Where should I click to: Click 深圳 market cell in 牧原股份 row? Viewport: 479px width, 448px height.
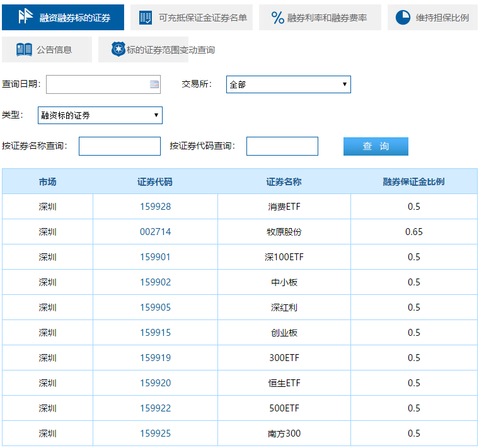click(48, 232)
